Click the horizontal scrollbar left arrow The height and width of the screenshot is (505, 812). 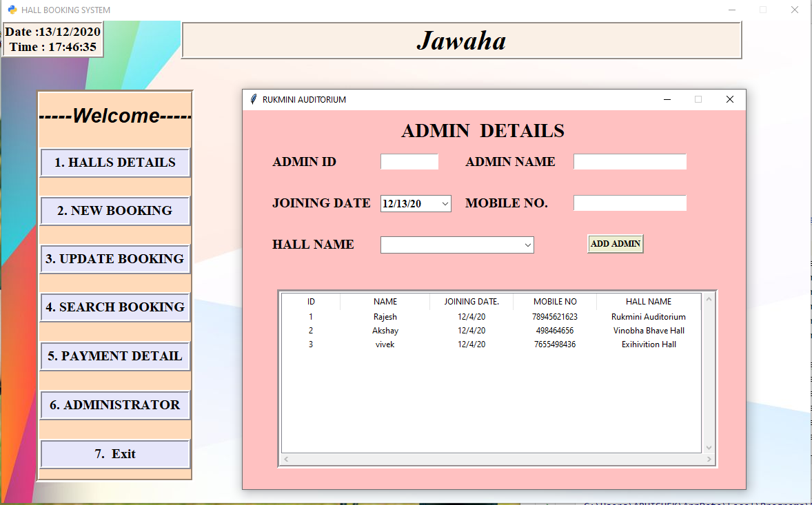click(286, 459)
